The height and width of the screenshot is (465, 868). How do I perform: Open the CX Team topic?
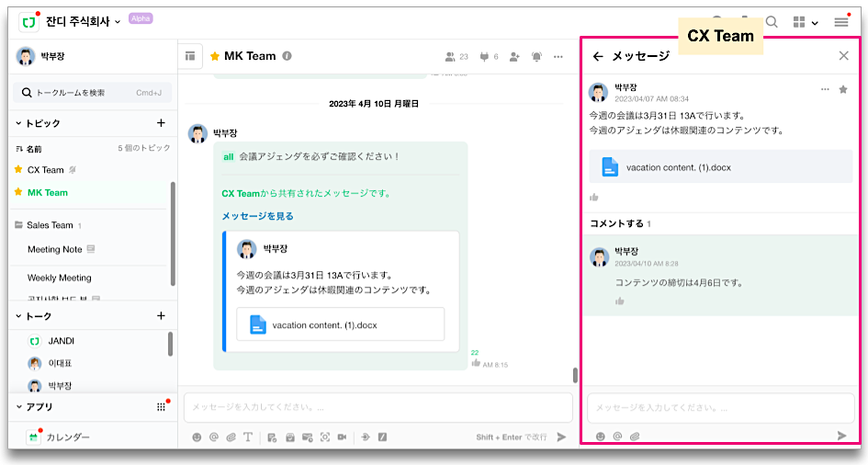(x=45, y=170)
